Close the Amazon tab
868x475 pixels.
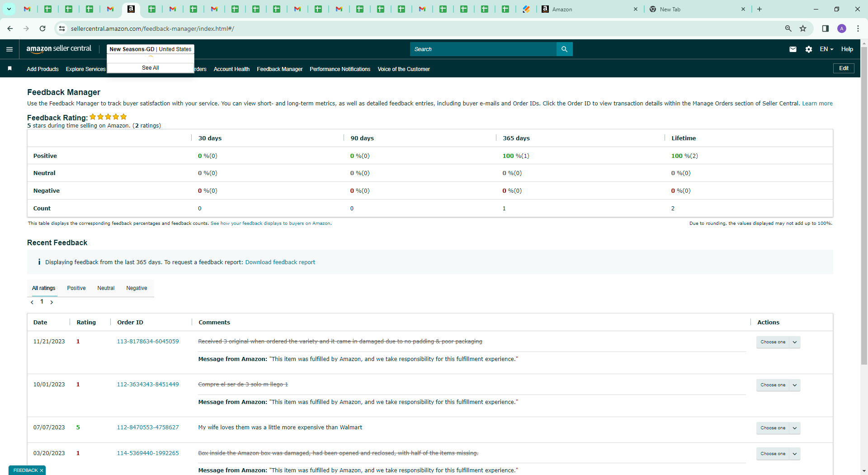click(635, 9)
